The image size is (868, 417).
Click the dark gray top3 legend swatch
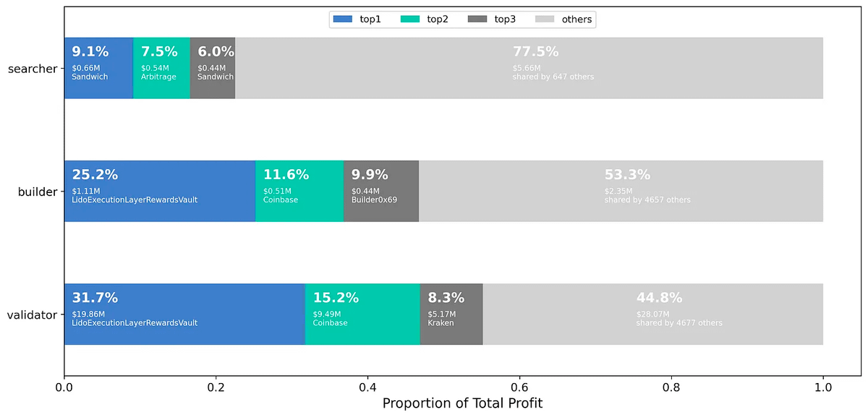(477, 20)
